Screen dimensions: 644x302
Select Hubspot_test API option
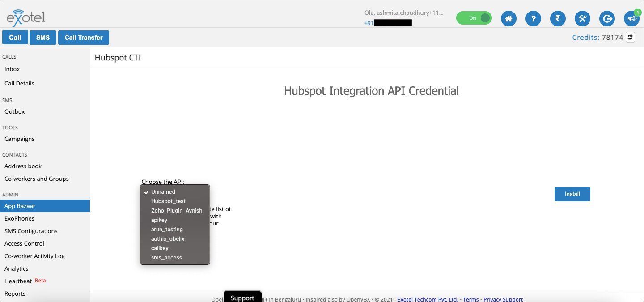pos(175,201)
